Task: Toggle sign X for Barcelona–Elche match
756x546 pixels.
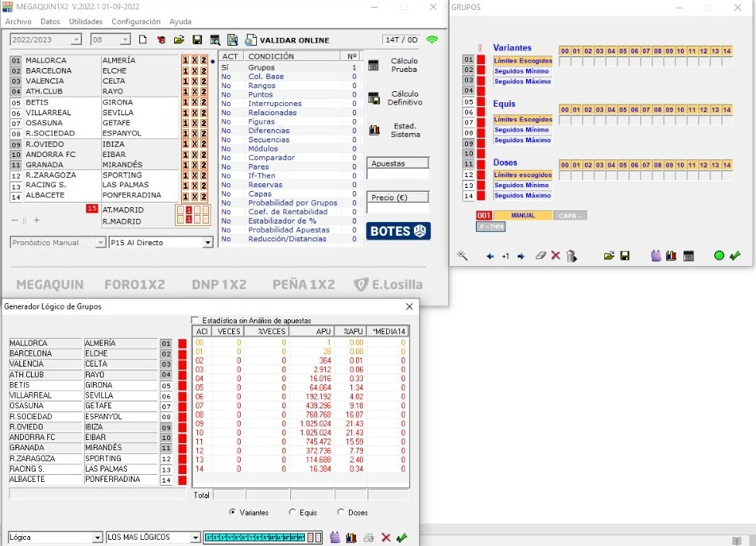Action: point(194,71)
